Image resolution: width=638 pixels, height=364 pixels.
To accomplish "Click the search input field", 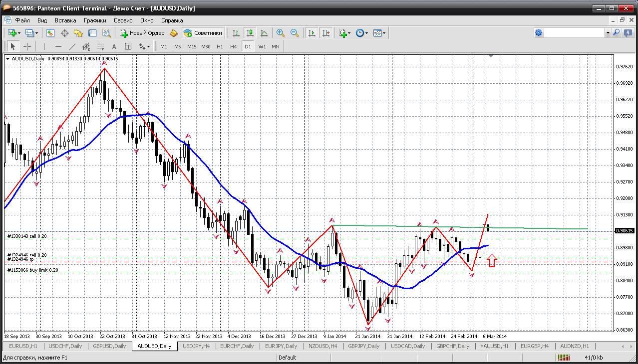I will 574,33.
